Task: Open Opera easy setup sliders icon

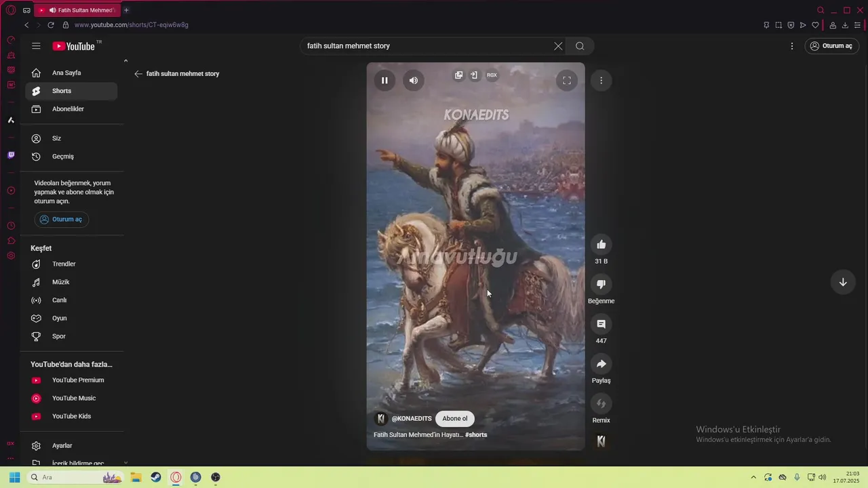Action: pos(857,25)
